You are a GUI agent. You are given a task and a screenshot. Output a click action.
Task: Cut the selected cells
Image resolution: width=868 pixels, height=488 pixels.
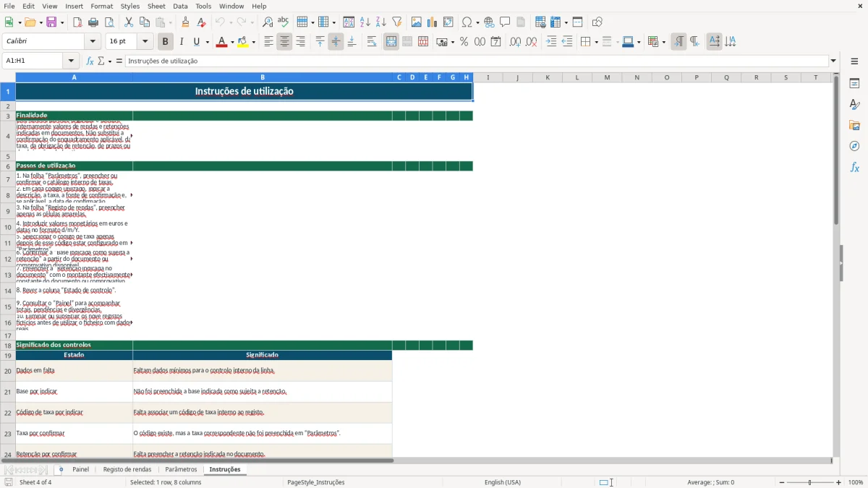(x=129, y=22)
